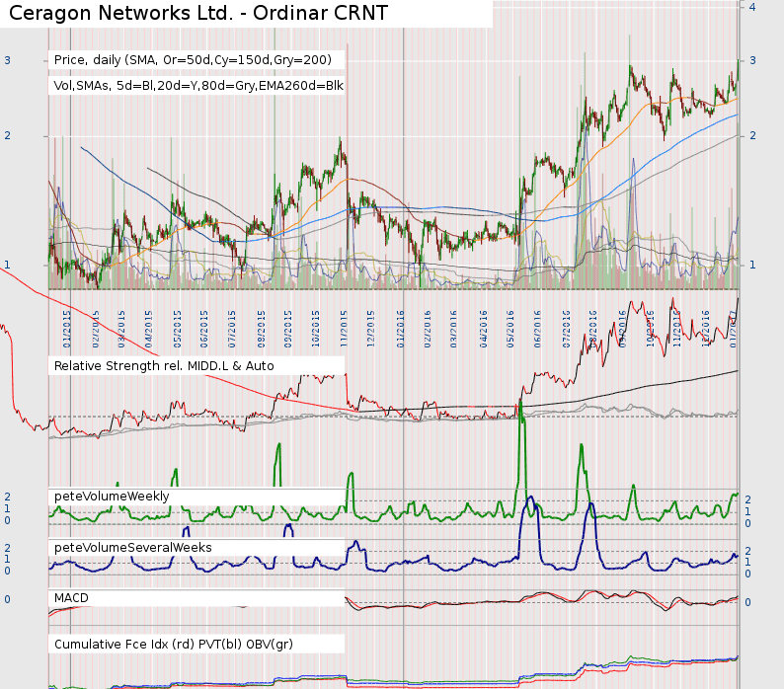784x689 pixels.
Task: Click the 09/2015 date axis label
Action: click(288, 329)
